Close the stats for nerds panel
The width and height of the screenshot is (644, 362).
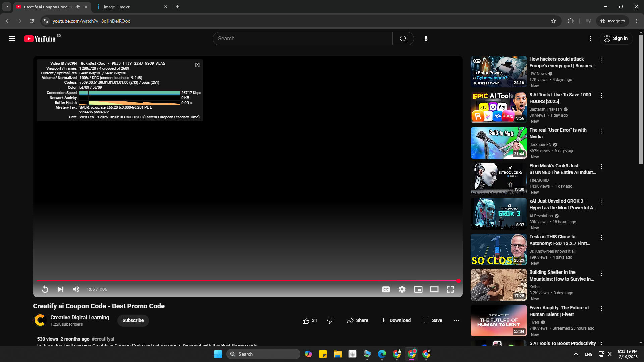coord(197,65)
